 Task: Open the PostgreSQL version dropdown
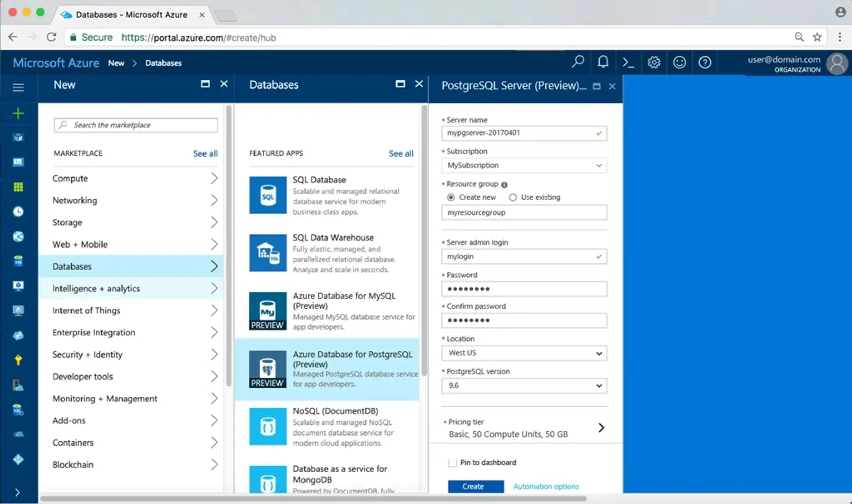coord(524,386)
